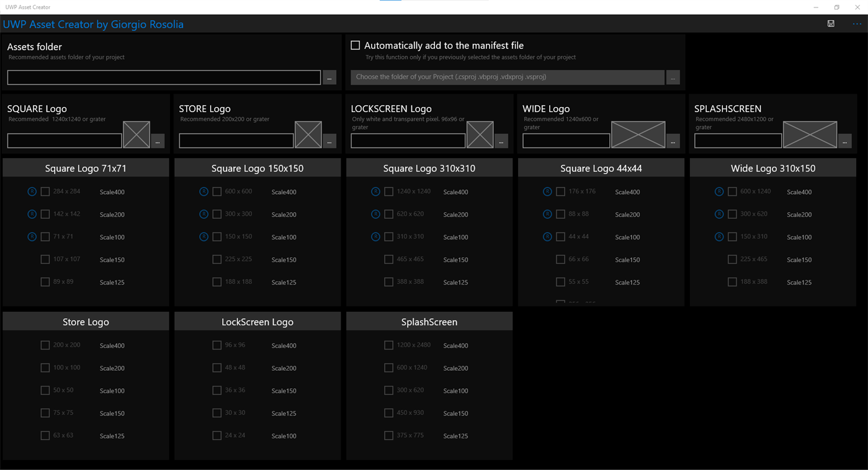Click the Wide Logo 310x150 header
Screen dimensions: 868x470
[x=773, y=168]
